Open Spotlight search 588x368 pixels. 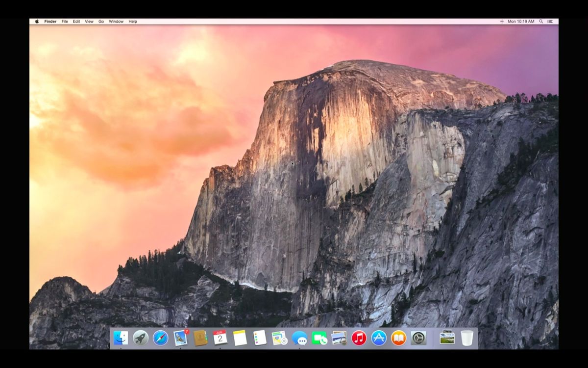(x=540, y=21)
